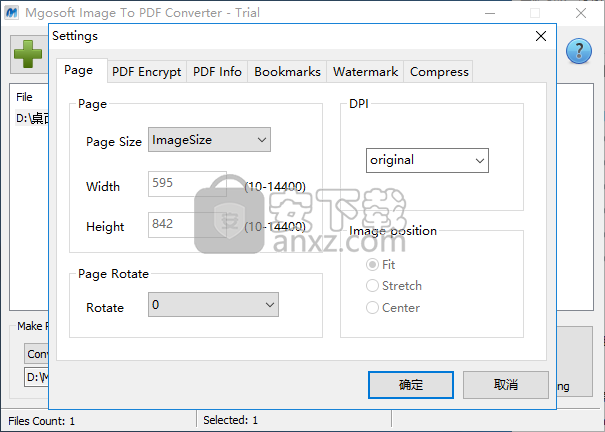Click the Height input field
This screenshot has height=432, width=605.
coord(187,225)
